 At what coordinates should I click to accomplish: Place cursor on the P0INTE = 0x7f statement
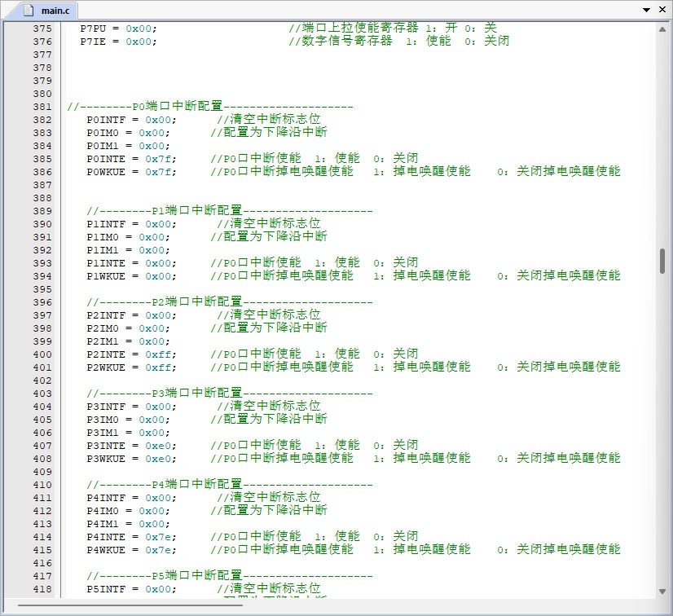130,159
